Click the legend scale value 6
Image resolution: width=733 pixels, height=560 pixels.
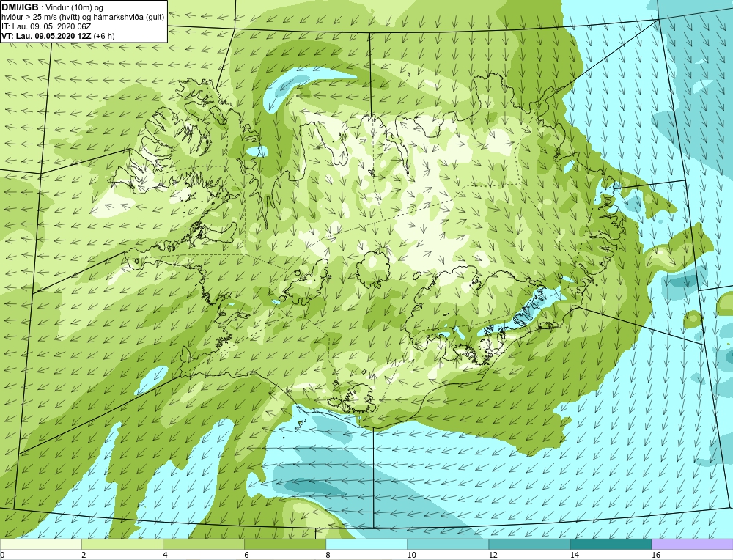click(x=246, y=555)
